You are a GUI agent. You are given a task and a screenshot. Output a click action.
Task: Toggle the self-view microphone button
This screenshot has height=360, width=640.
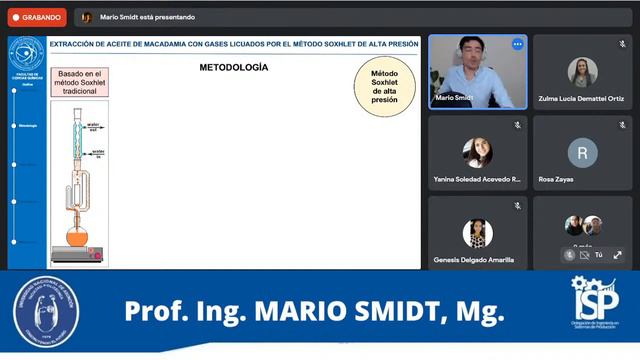569,255
